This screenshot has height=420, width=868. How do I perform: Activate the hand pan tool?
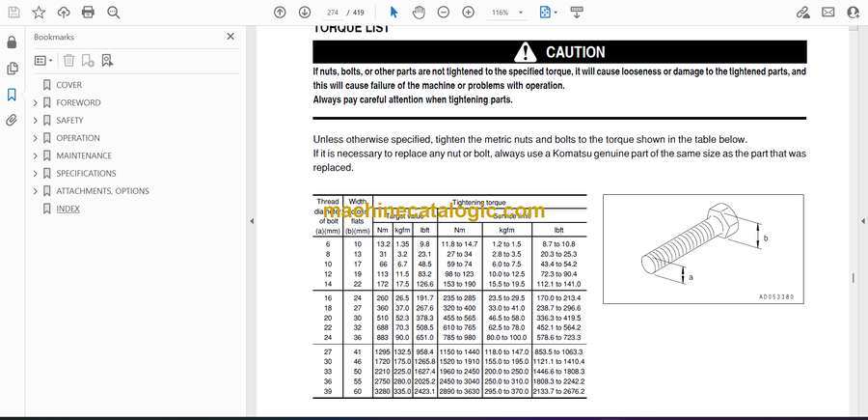coord(419,13)
